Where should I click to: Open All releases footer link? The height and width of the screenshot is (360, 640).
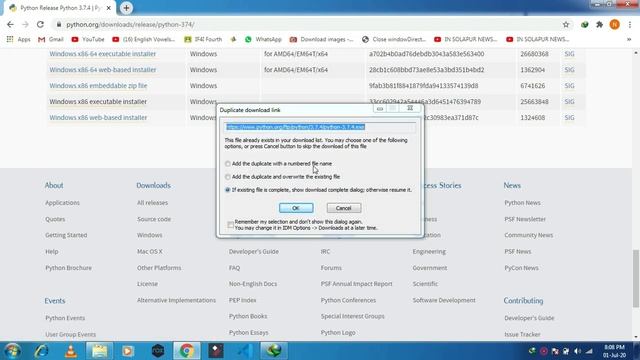point(152,203)
